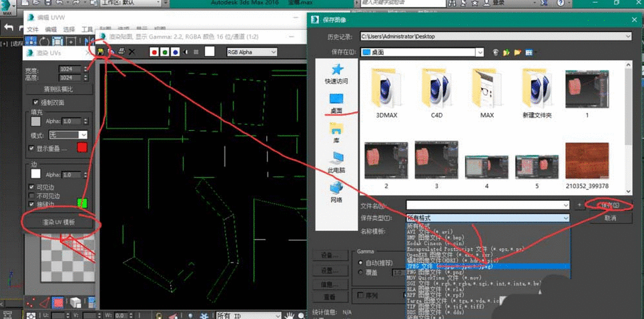Open the Network location icon
This screenshot has width=644, height=319.
(x=336, y=192)
